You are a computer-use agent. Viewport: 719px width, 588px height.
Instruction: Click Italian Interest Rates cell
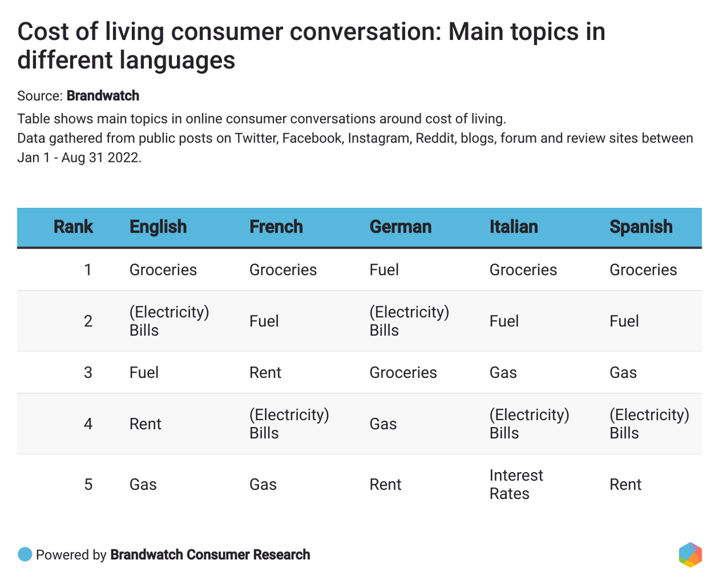[516, 484]
